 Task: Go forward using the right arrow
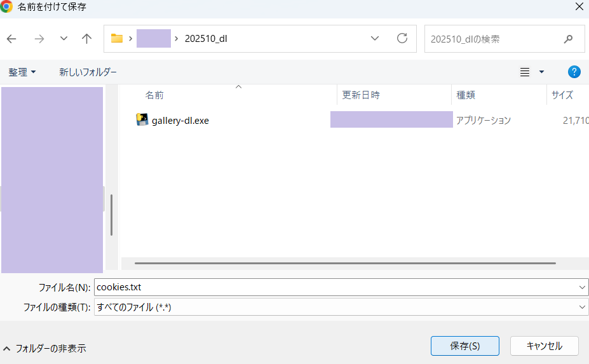(x=39, y=39)
